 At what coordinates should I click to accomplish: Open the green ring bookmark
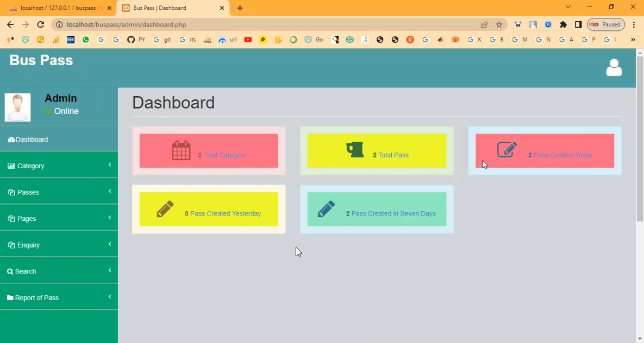pyautogui.click(x=293, y=40)
